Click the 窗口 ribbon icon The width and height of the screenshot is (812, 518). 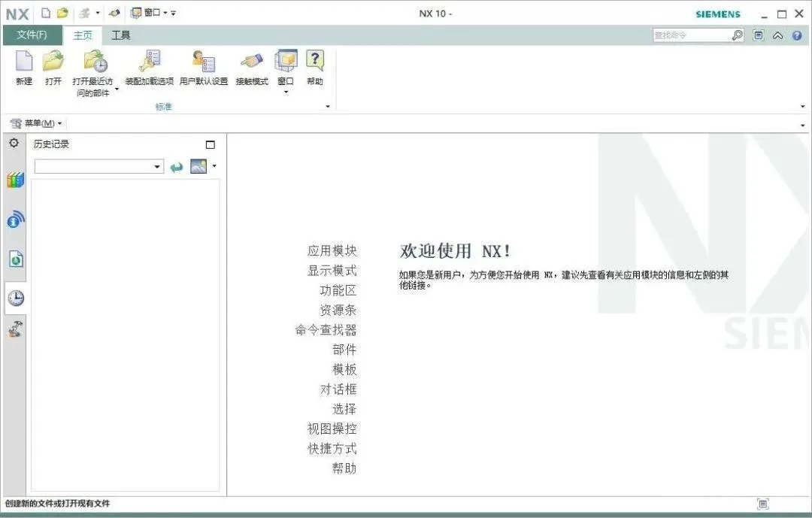coord(286,68)
